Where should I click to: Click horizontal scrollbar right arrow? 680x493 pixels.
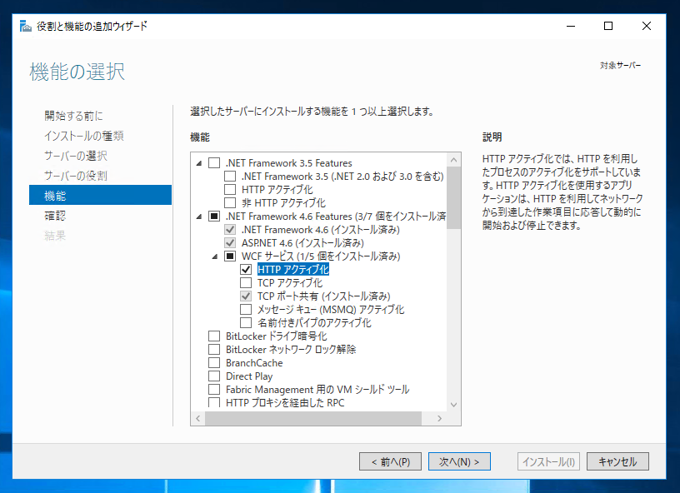(440, 418)
